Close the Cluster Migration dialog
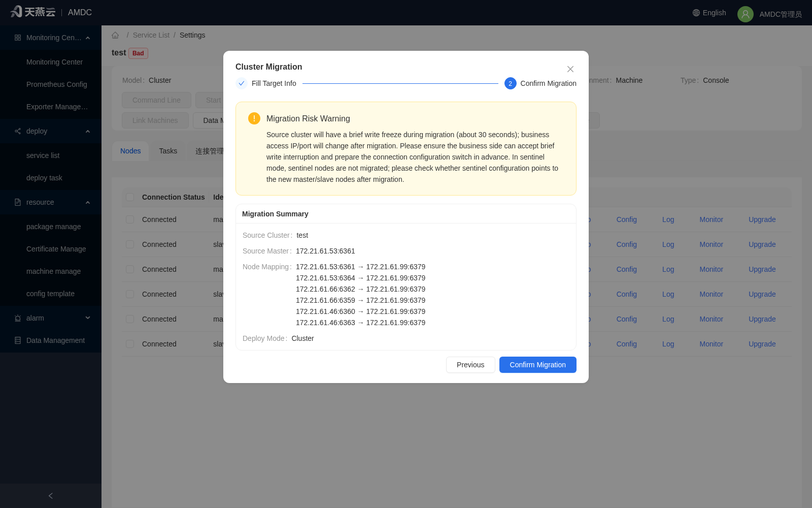This screenshot has width=812, height=508. pyautogui.click(x=570, y=69)
